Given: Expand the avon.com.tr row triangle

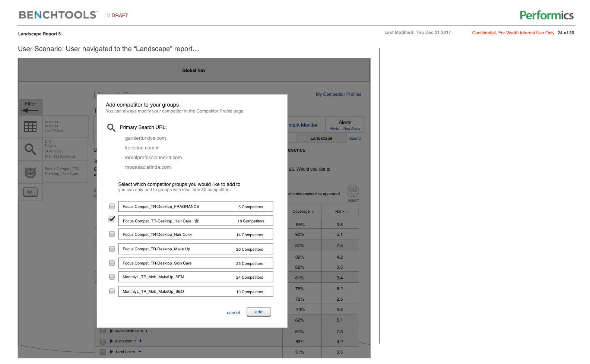Looking at the screenshot, I should coord(111,341).
